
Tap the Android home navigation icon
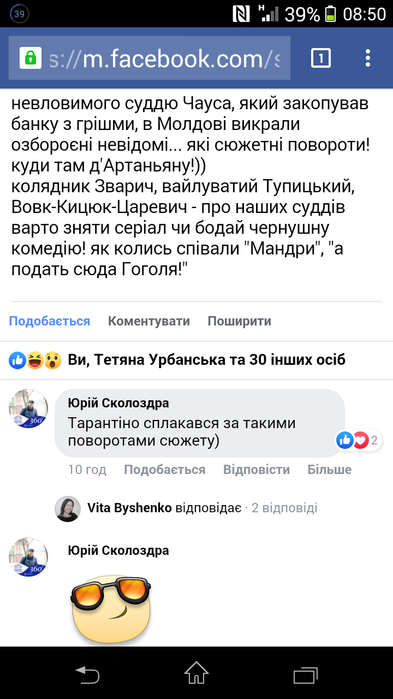pos(196,673)
